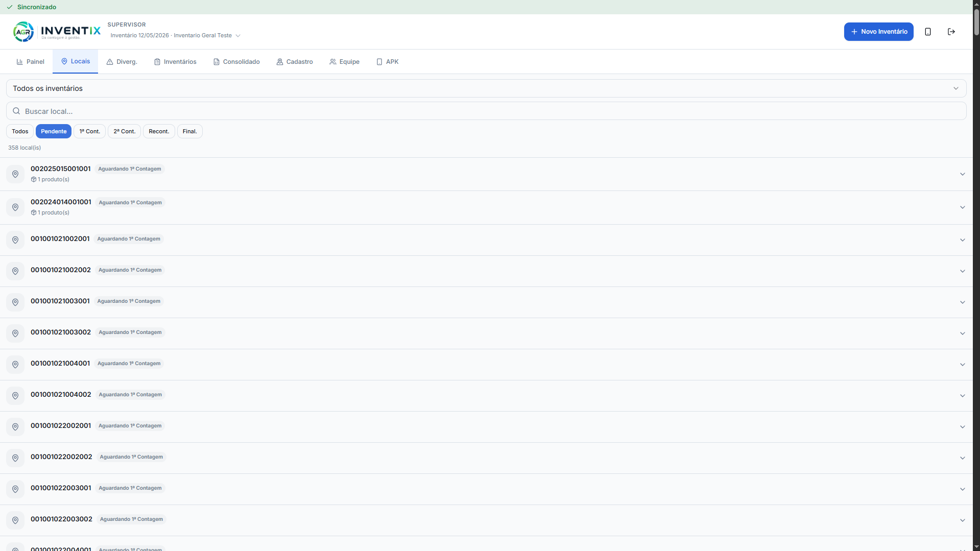Click status badge of 001001021002001
The width and height of the screenshot is (980, 551).
point(129,239)
